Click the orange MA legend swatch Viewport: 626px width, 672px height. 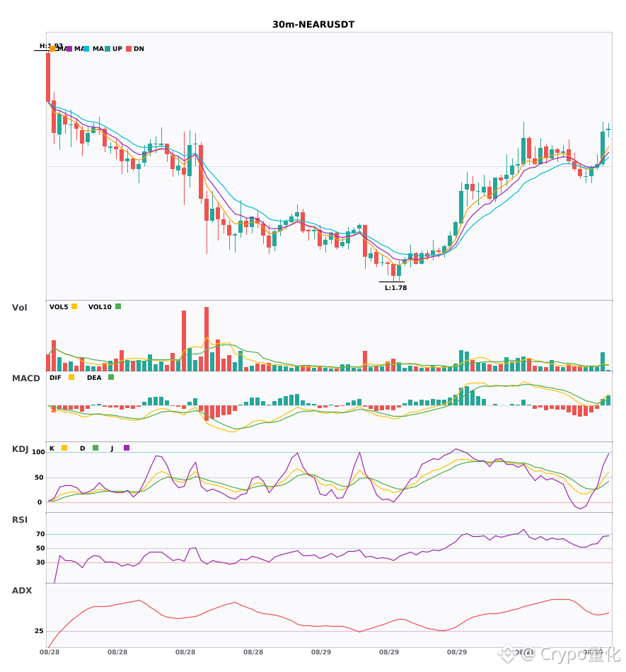click(x=52, y=49)
